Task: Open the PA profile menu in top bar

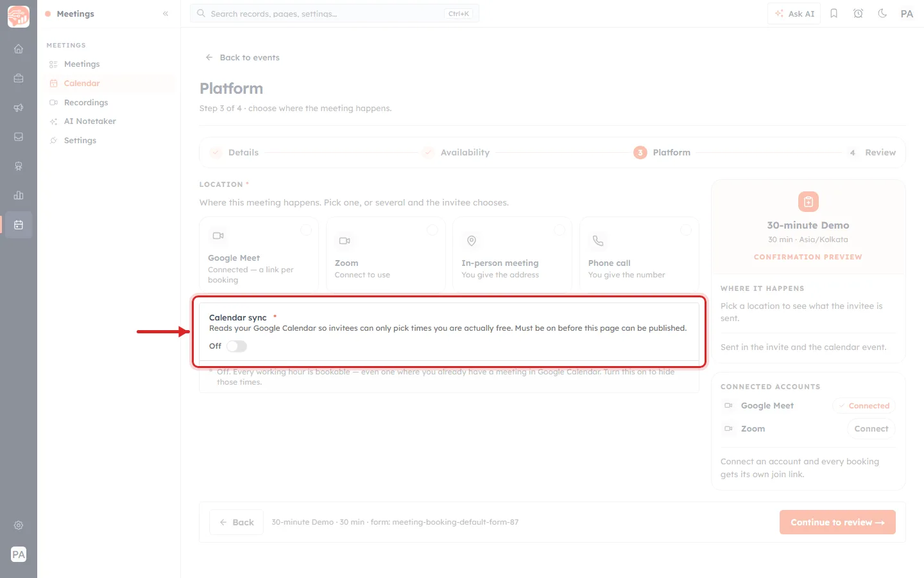Action: pyautogui.click(x=907, y=13)
